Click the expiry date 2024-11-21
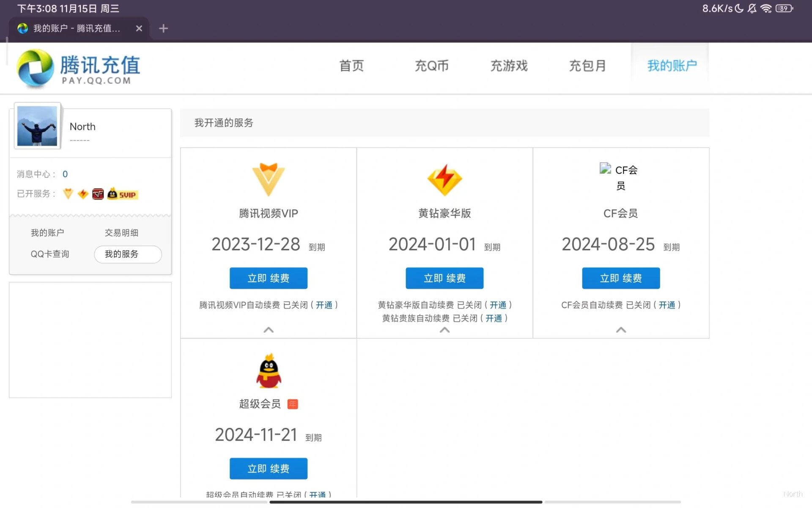This screenshot has height=508, width=812. 256,435
